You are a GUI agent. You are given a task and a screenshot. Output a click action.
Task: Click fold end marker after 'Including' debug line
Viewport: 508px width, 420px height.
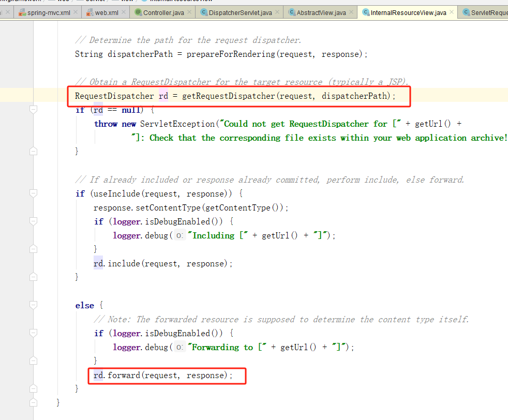click(x=33, y=249)
